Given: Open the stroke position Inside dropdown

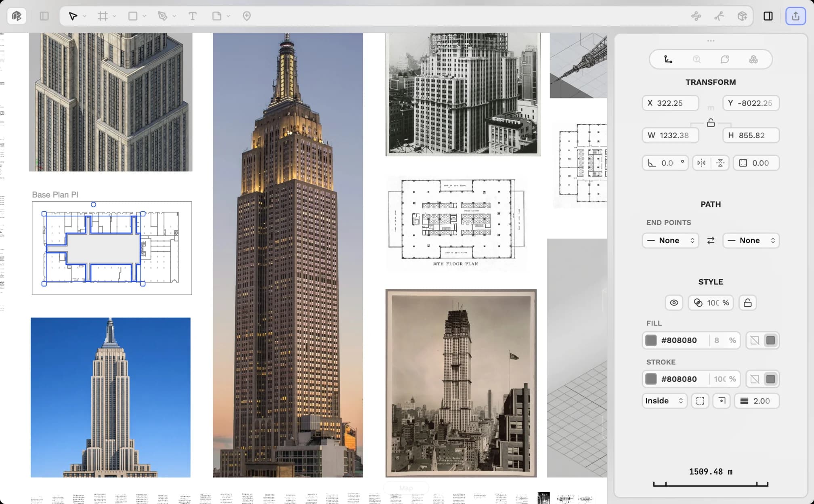Looking at the screenshot, I should coord(664,401).
